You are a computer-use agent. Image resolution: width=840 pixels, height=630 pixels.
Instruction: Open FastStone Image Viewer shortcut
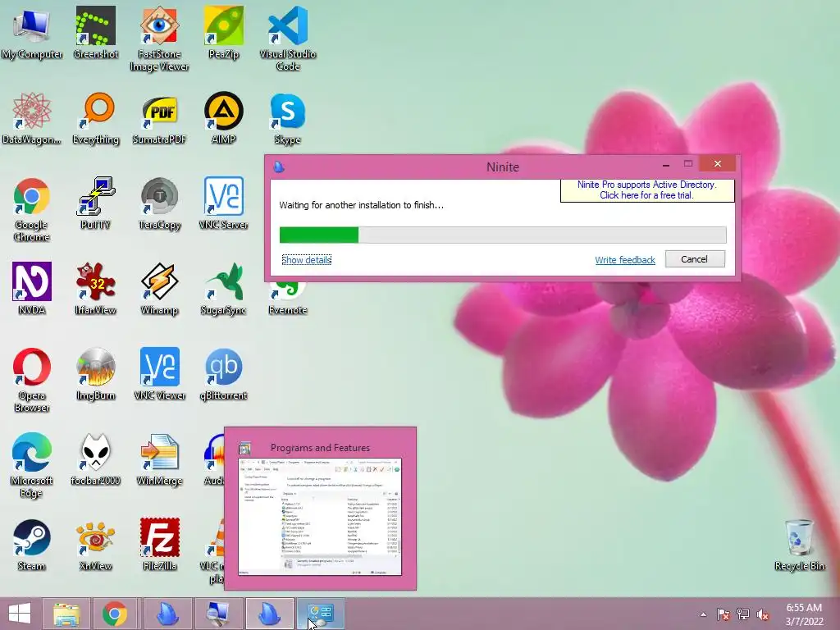tap(159, 39)
